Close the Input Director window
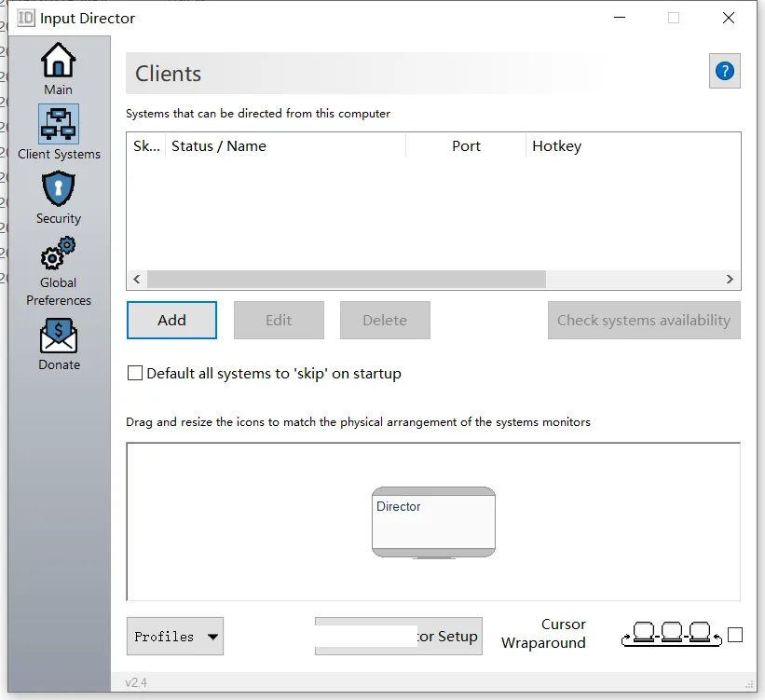The height and width of the screenshot is (700, 765). (729, 18)
